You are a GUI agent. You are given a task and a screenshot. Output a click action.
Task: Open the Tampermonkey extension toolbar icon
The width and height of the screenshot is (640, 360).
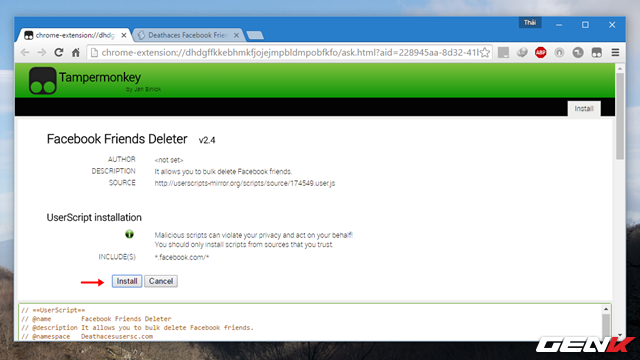(x=596, y=52)
